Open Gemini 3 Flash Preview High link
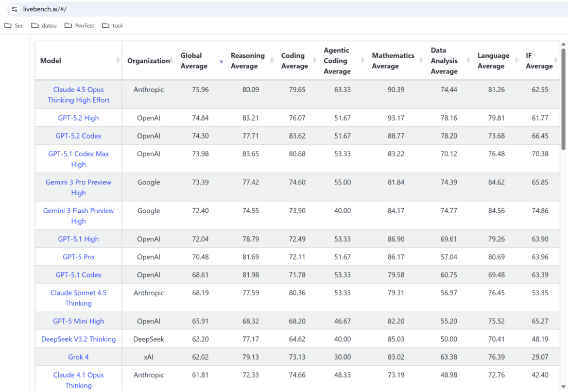This screenshot has width=568, height=392. (78, 215)
